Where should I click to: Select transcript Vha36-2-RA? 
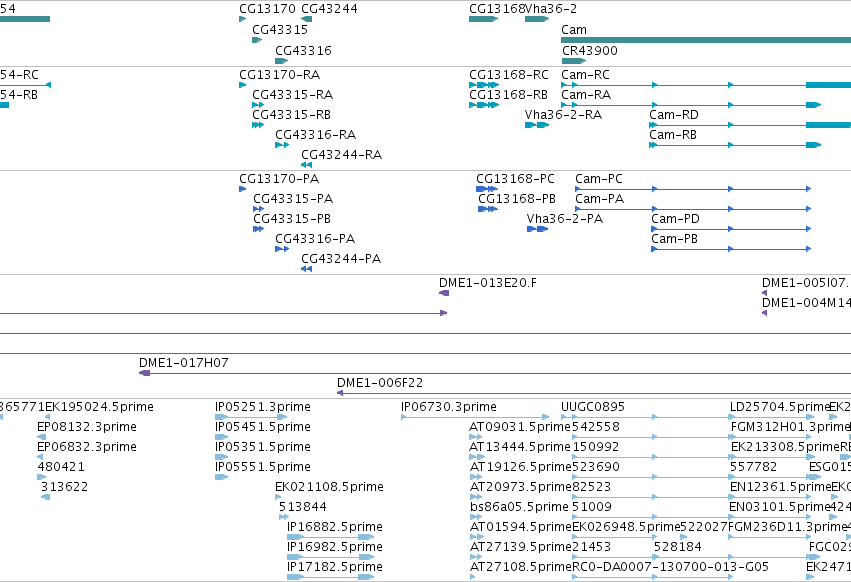coord(563,115)
